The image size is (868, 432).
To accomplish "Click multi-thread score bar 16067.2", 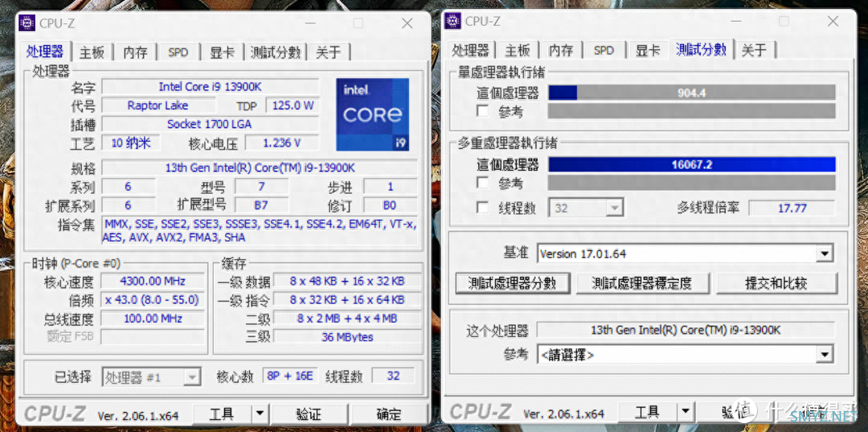I will click(x=691, y=164).
